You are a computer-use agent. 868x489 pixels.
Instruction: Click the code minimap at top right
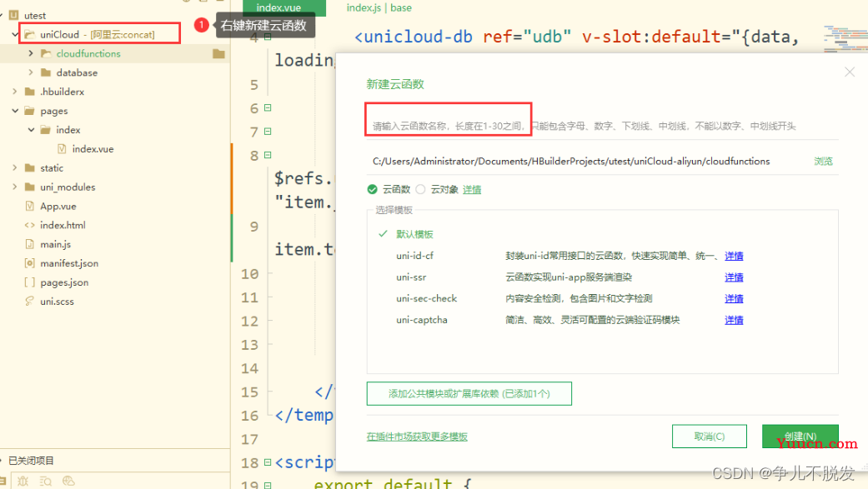pyautogui.click(x=845, y=38)
